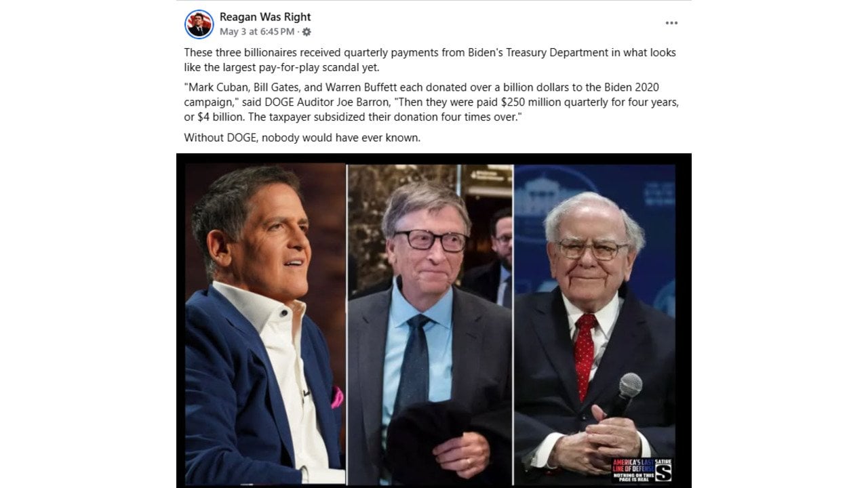Image resolution: width=868 pixels, height=488 pixels.
Task: Click the eyeglasses of the man in light-blue shirt
Action: [x=432, y=240]
